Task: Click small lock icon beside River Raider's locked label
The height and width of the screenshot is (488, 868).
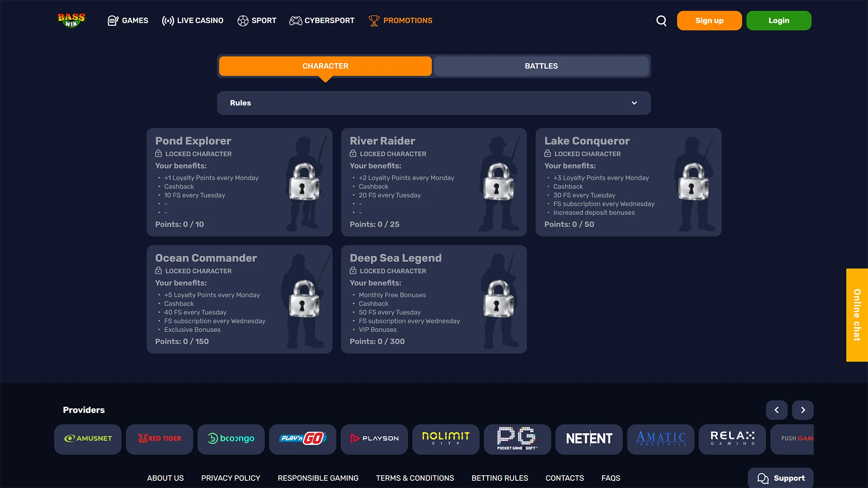Action: click(353, 154)
